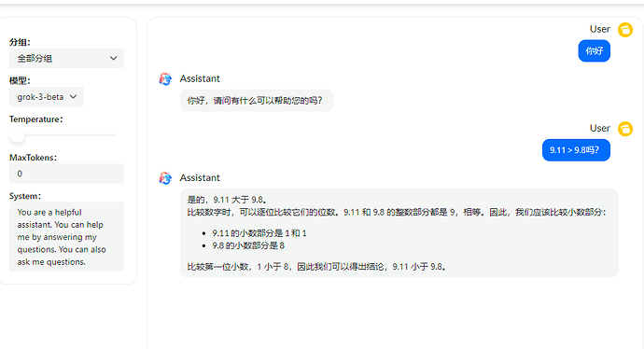Image resolution: width=644 pixels, height=349 pixels.
Task: Click the first Assistant avatar icon
Action: point(165,78)
